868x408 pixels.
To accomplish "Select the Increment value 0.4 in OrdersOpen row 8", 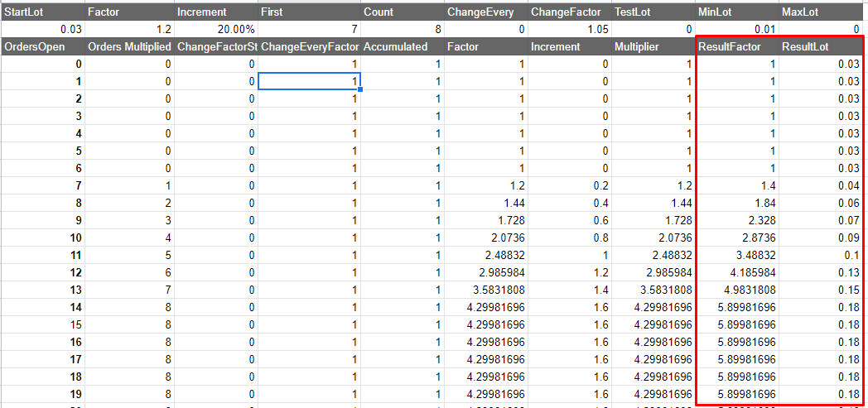I will click(x=570, y=203).
